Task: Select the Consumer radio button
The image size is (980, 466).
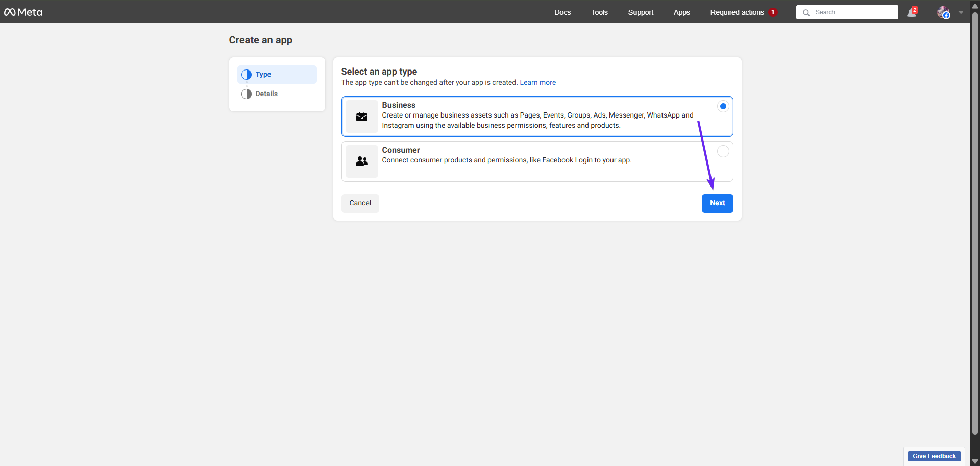Action: point(723,151)
